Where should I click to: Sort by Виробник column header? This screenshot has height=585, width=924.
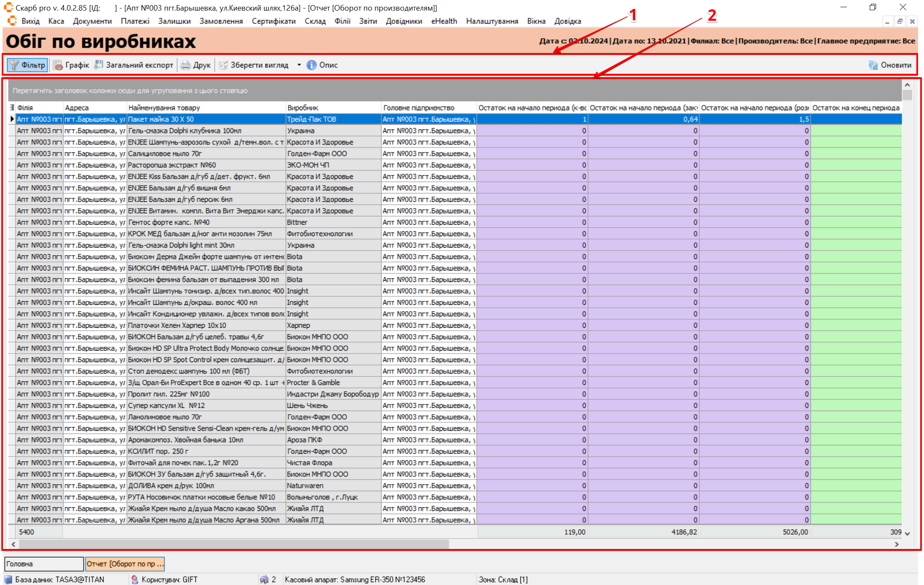tap(333, 108)
